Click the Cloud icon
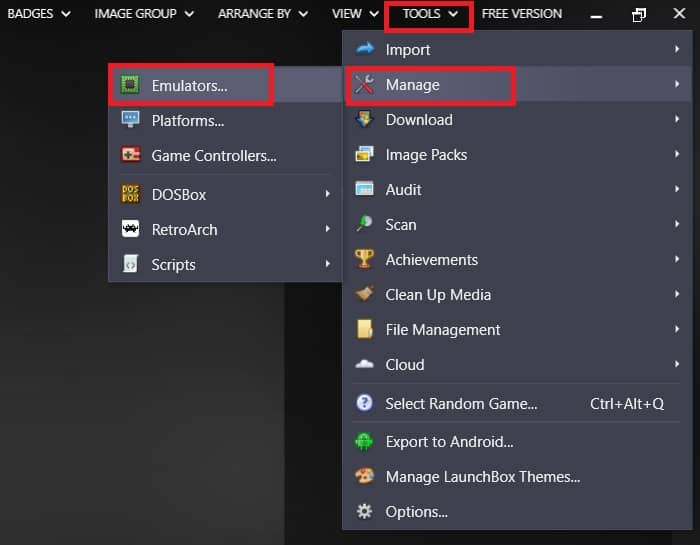This screenshot has height=545, width=700. point(364,364)
